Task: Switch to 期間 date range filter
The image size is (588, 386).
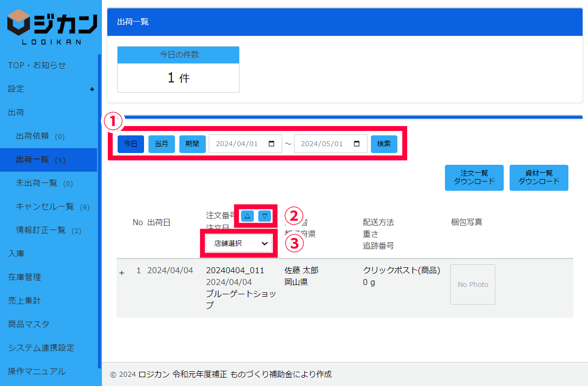Action: click(x=192, y=144)
